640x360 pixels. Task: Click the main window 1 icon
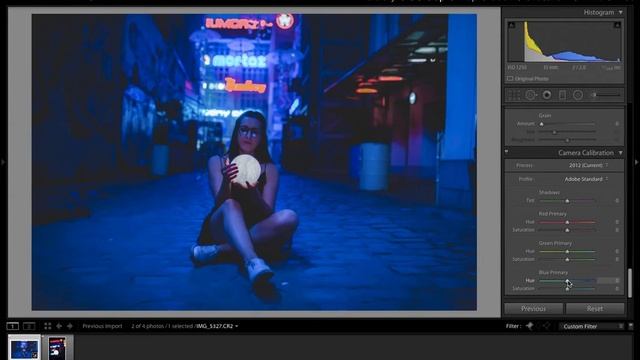(12, 326)
